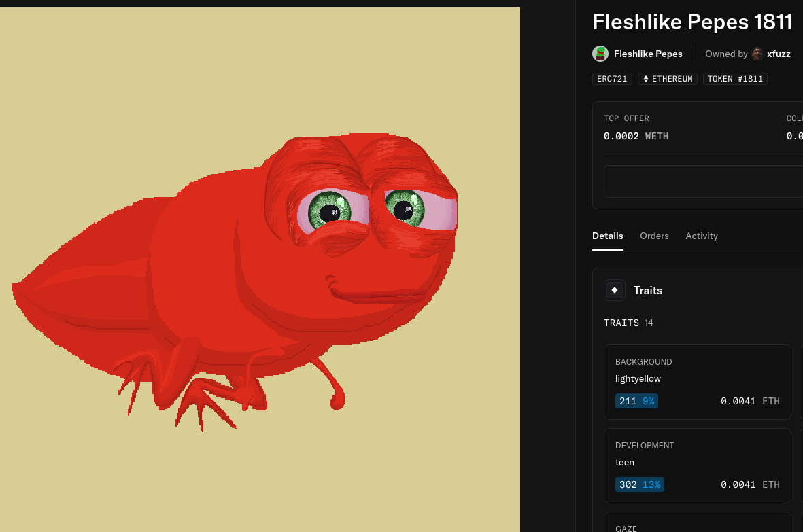Screen dimensions: 803x532
Task: Click the Traits diamond icon
Action: tap(615, 290)
